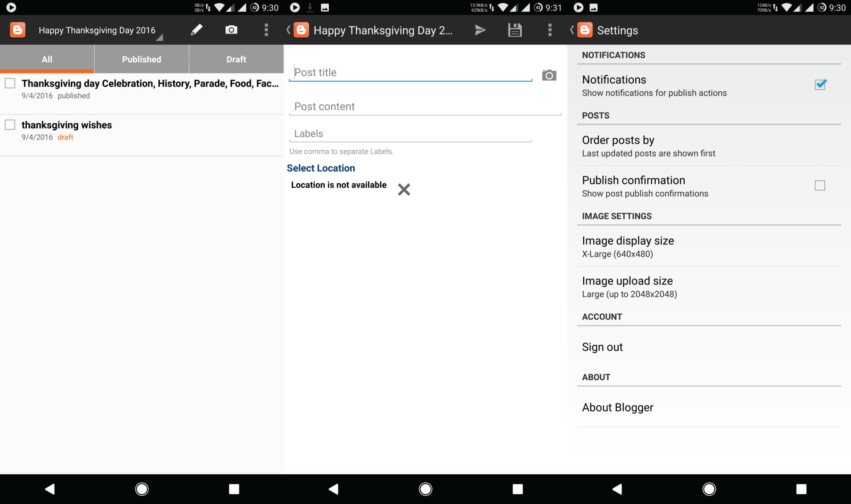Tap Sign out under Account
Image resolution: width=851 pixels, height=504 pixels.
click(x=602, y=347)
